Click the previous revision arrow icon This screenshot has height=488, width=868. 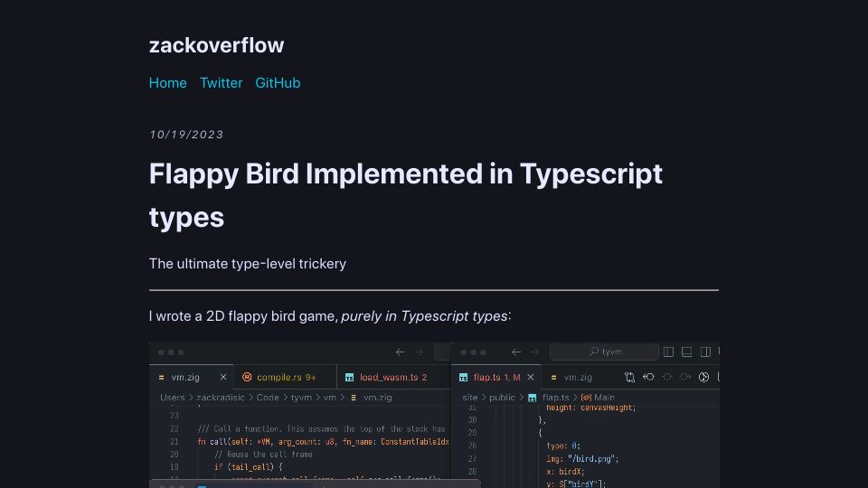click(x=648, y=378)
